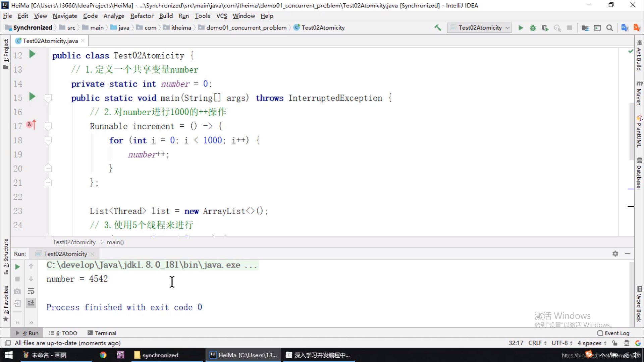Click the stop square in Run panel
Image resolution: width=644 pixels, height=362 pixels.
(17, 279)
